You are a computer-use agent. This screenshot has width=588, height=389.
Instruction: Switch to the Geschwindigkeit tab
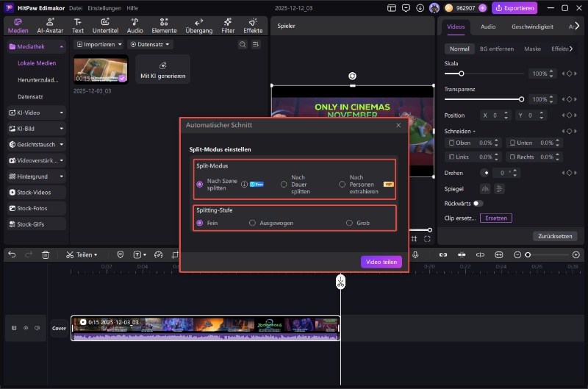532,26
